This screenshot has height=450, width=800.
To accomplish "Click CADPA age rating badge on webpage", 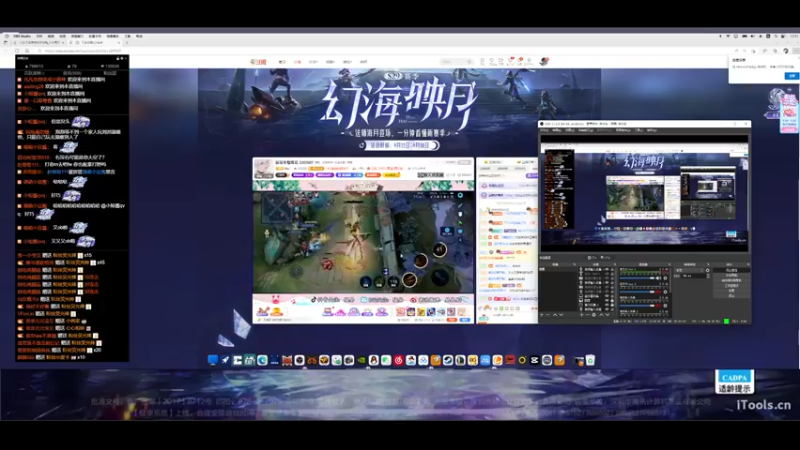I will (734, 382).
